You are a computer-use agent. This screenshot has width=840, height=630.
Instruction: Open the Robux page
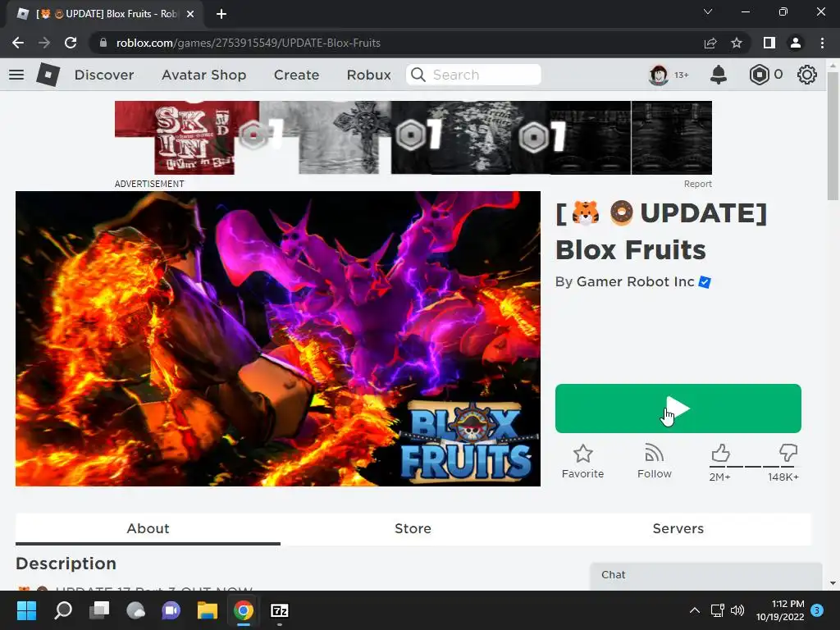(x=368, y=75)
